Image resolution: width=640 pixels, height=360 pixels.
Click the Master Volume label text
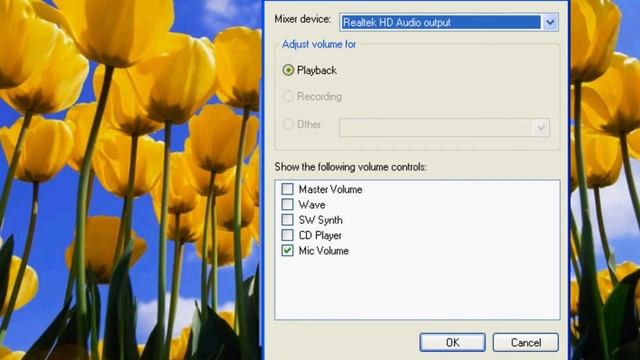[x=330, y=189]
